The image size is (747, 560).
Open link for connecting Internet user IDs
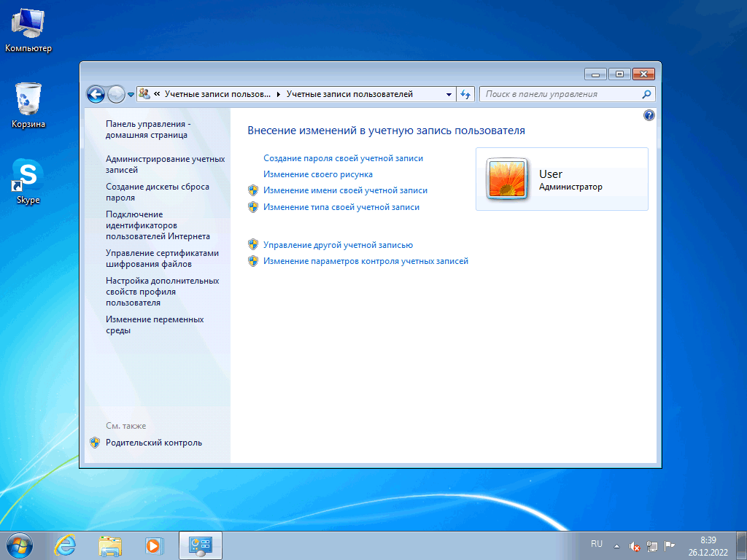pyautogui.click(x=158, y=225)
